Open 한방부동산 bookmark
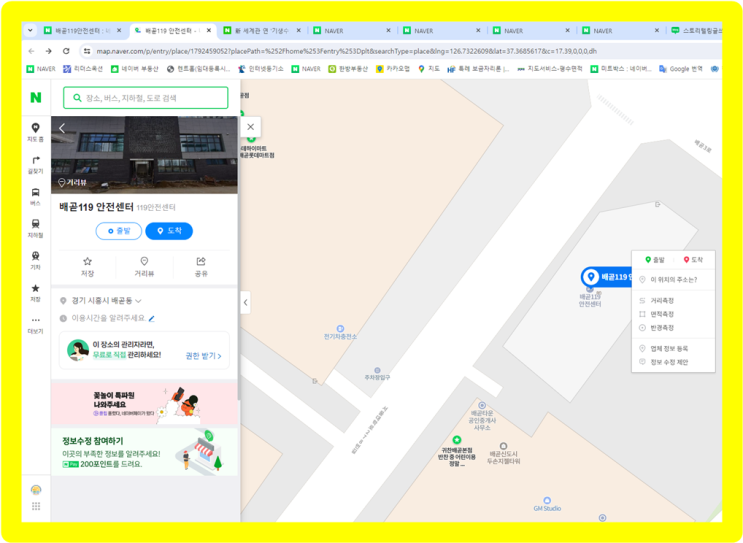This screenshot has width=743, height=543. click(x=348, y=69)
